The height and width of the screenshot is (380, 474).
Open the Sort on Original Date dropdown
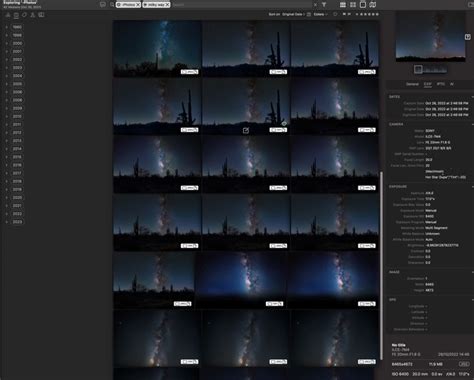[x=293, y=14]
